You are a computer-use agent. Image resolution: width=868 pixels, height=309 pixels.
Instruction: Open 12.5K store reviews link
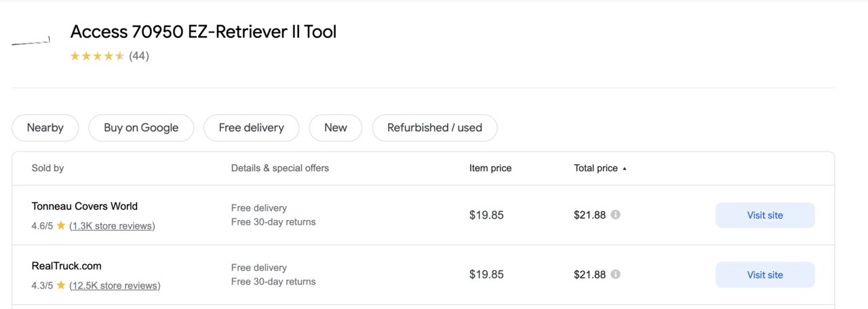115,286
